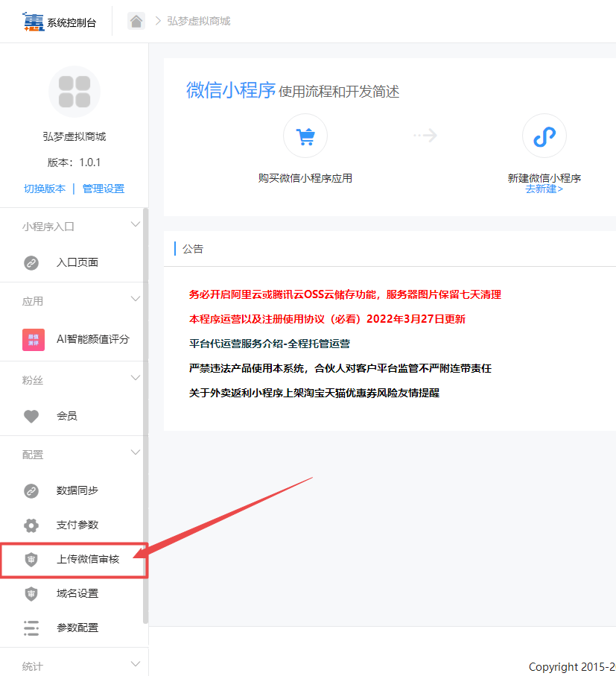Click the link icon beside 数据同步
This screenshot has height=676, width=616.
31,490
